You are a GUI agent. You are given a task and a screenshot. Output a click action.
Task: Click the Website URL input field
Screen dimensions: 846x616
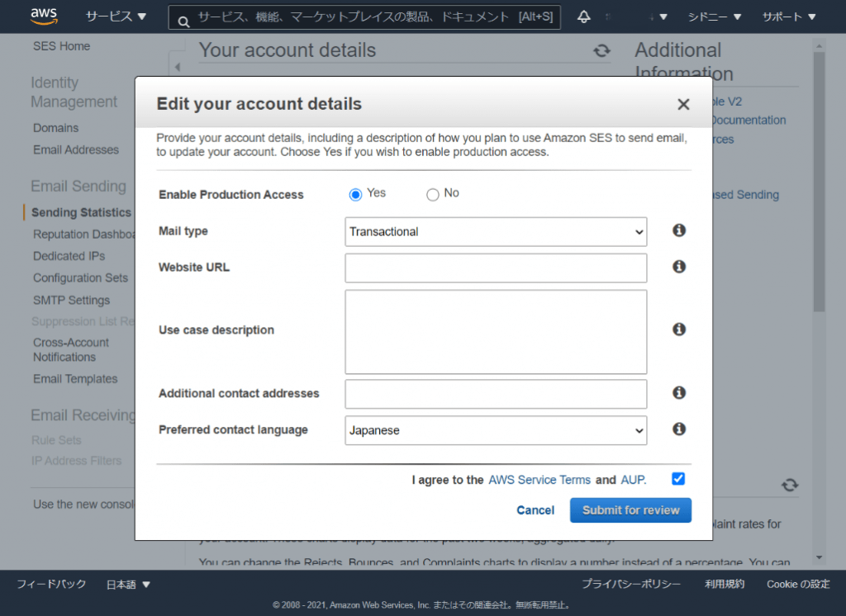(496, 268)
